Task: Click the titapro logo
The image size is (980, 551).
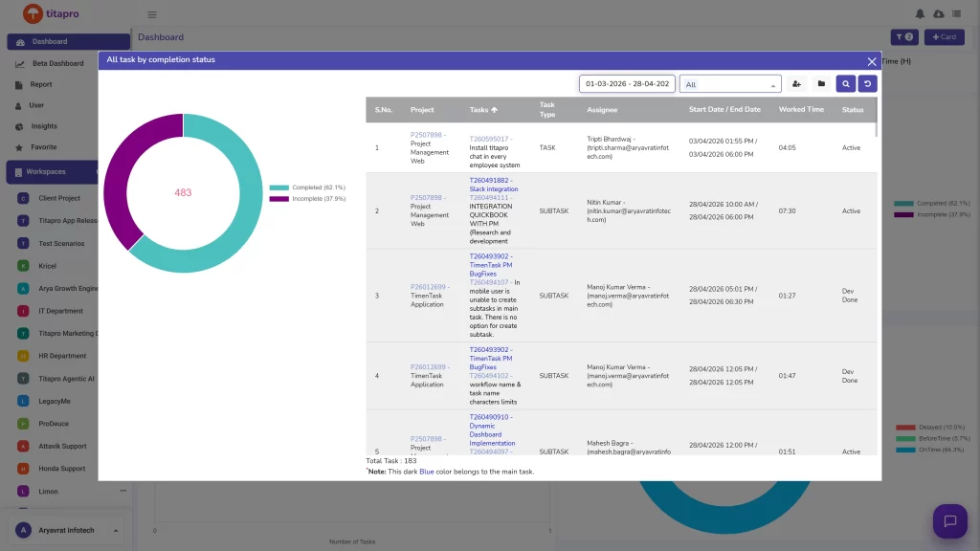Action: 51,13
